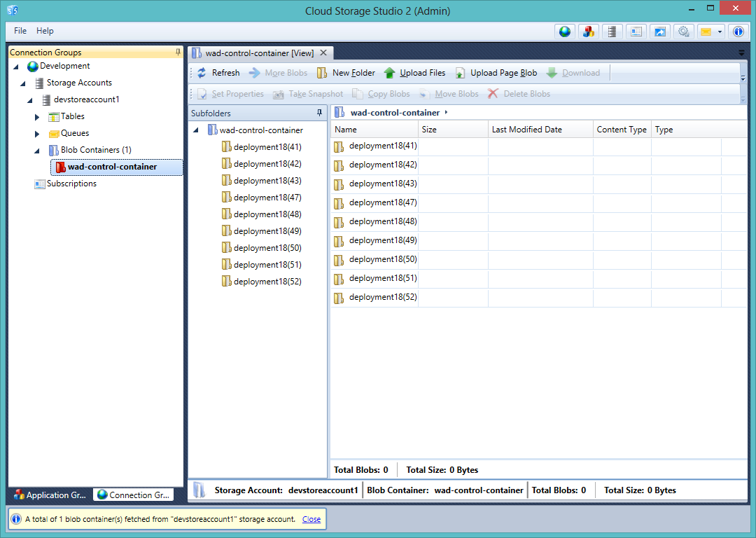This screenshot has width=756, height=538.
Task: Open the Help menu
Action: click(45, 31)
